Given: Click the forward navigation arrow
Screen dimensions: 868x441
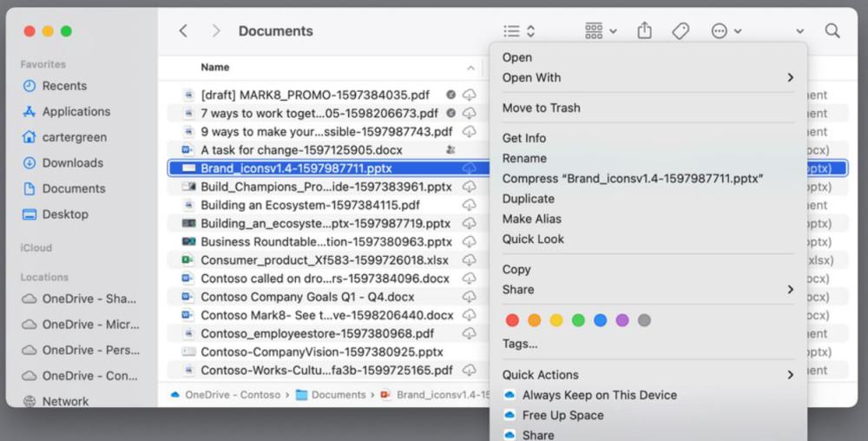Looking at the screenshot, I should (x=216, y=31).
